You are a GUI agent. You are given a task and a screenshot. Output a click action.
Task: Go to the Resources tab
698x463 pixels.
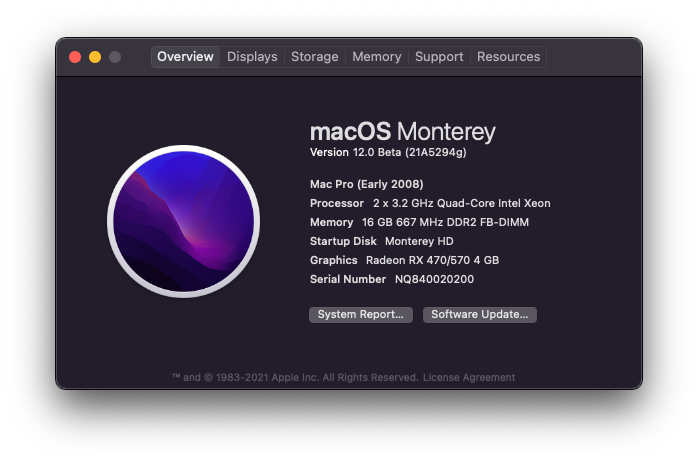[x=508, y=57]
